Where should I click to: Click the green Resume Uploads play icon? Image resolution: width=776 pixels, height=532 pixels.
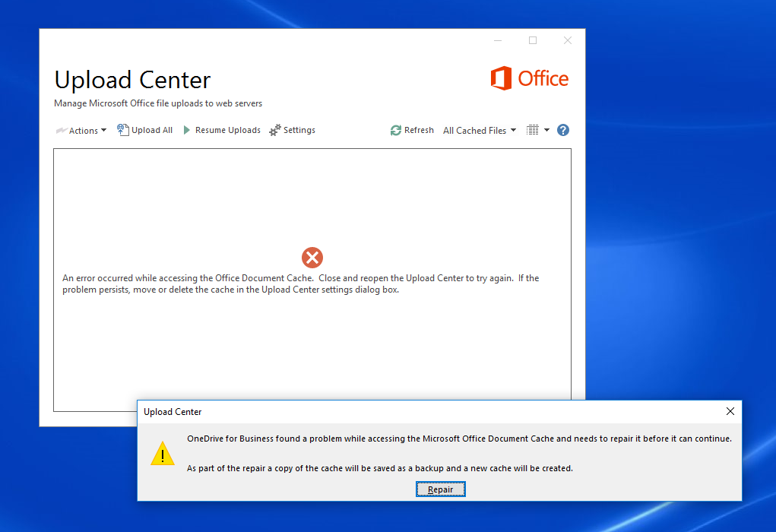point(187,130)
